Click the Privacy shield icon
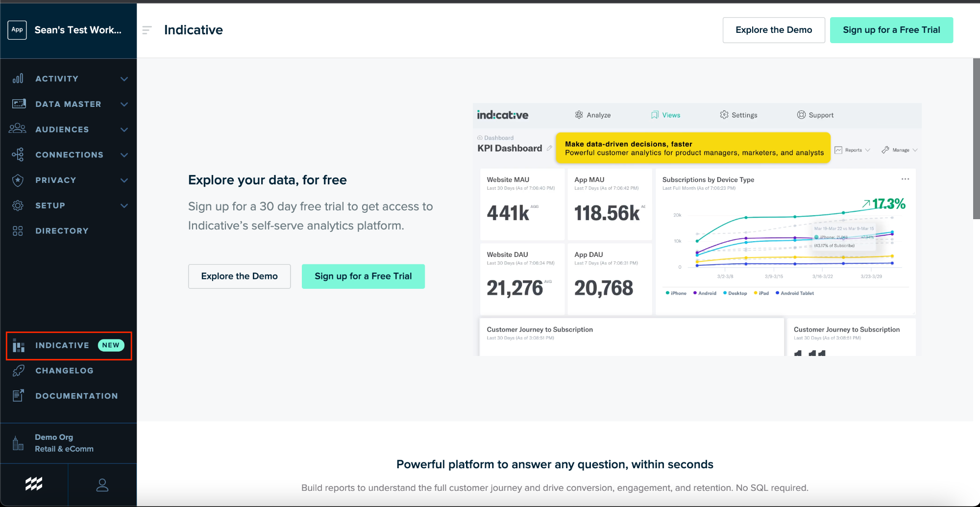Viewport: 980px width, 507px height. pyautogui.click(x=18, y=180)
